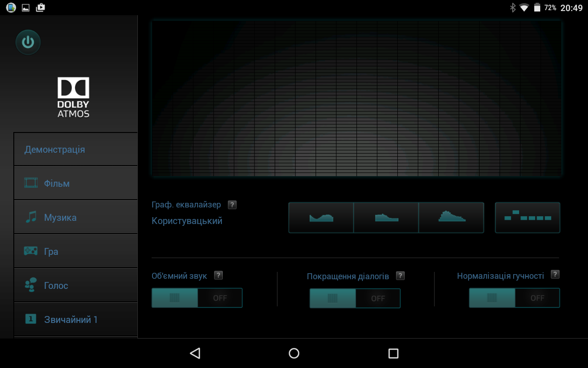Choose the Голос profile

[76, 286]
